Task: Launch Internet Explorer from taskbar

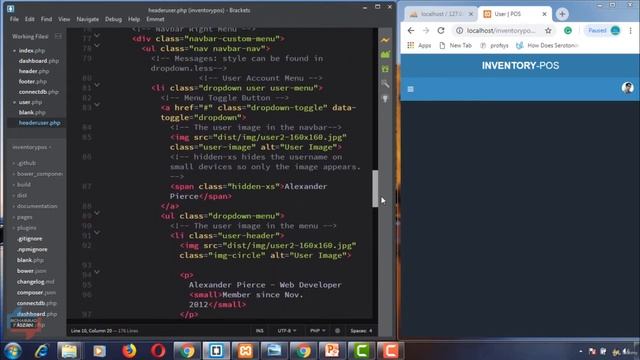Action: tap(41, 351)
